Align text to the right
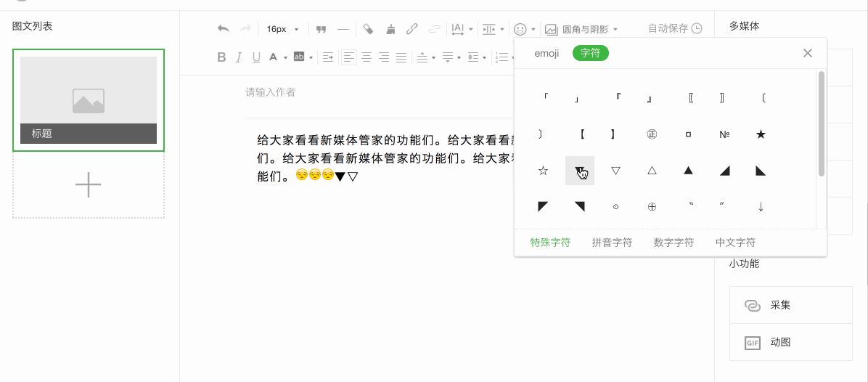This screenshot has height=382, width=868. tap(384, 57)
